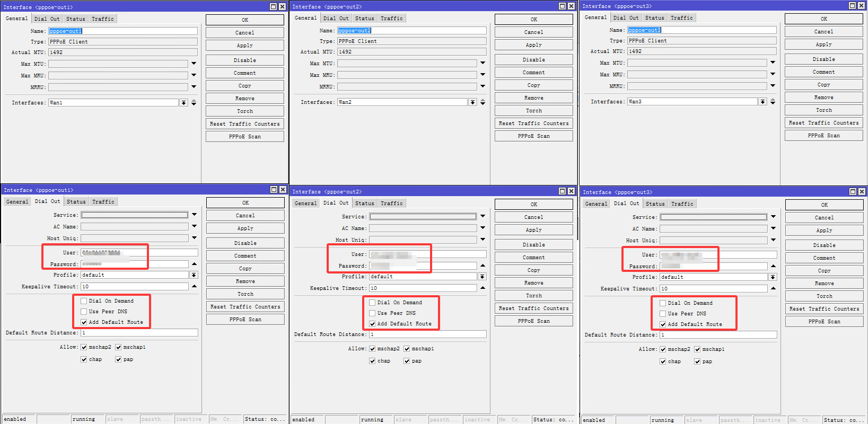
Task: Click up arrow next to pppoe-out2 Keepalive Timeout
Action: coord(483,288)
